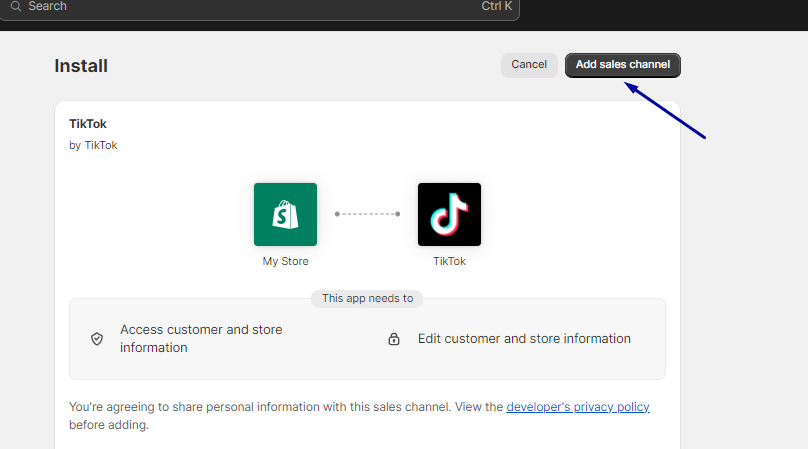Cancel the TikTok app installation

point(529,65)
